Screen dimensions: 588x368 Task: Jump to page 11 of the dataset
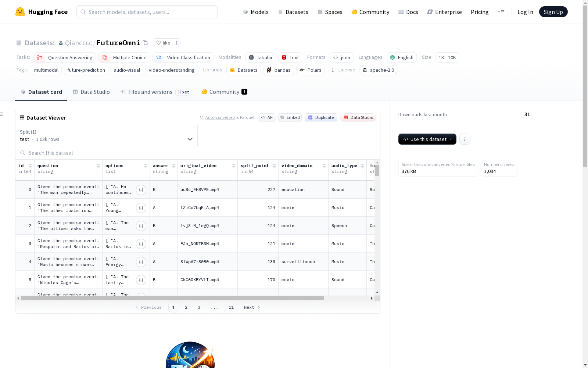point(231,307)
